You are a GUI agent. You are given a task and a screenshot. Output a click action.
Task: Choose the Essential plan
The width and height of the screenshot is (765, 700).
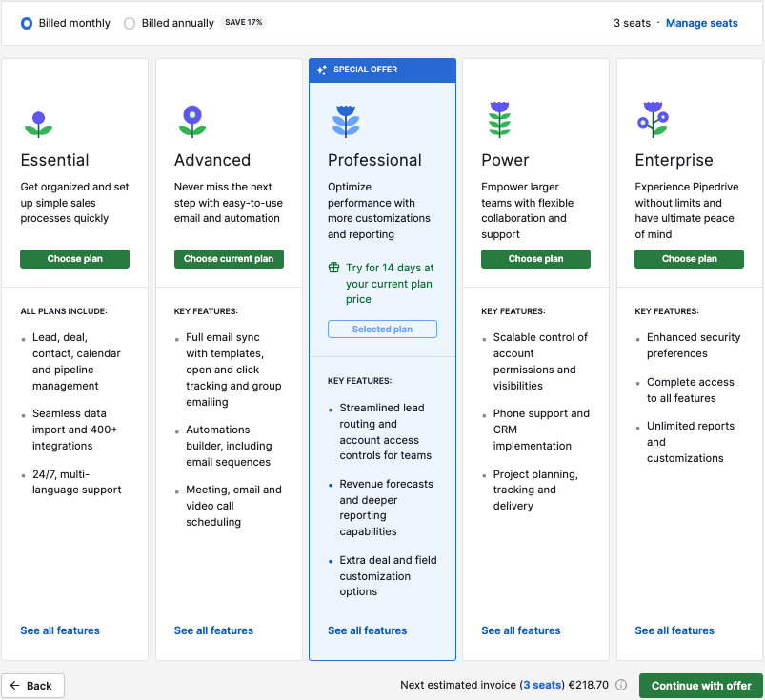point(74,258)
